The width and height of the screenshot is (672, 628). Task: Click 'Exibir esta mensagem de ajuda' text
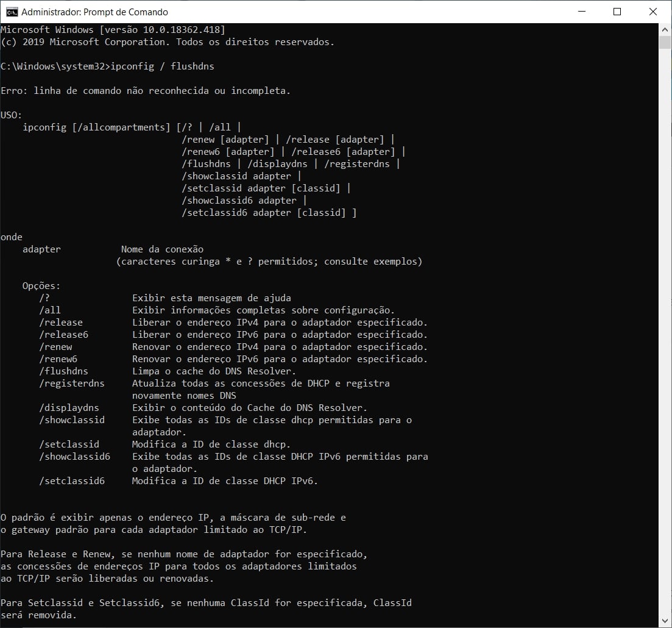211,298
